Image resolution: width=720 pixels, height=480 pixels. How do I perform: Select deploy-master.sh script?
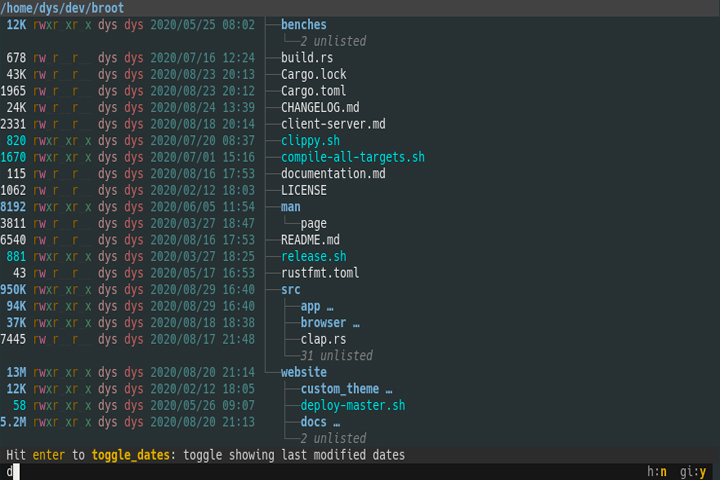(x=353, y=406)
